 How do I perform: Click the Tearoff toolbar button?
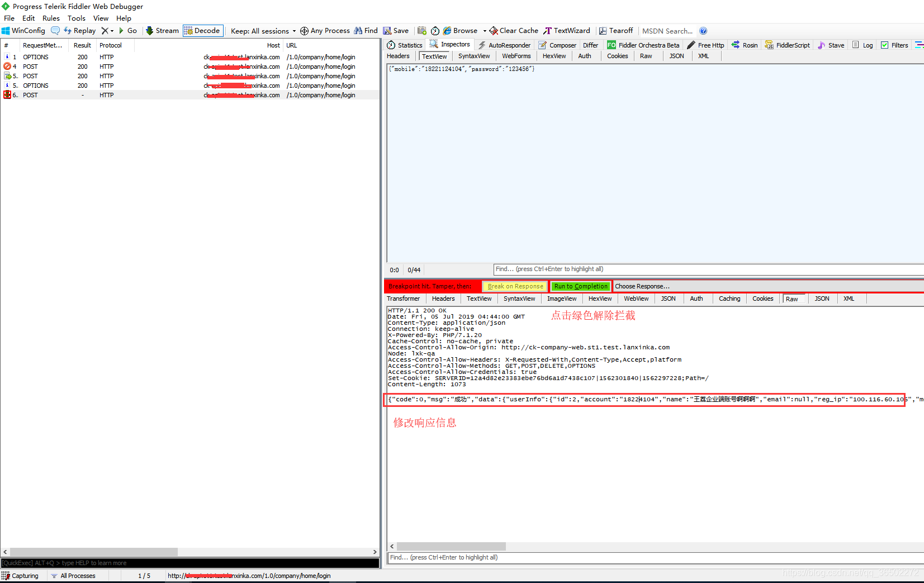tap(616, 31)
